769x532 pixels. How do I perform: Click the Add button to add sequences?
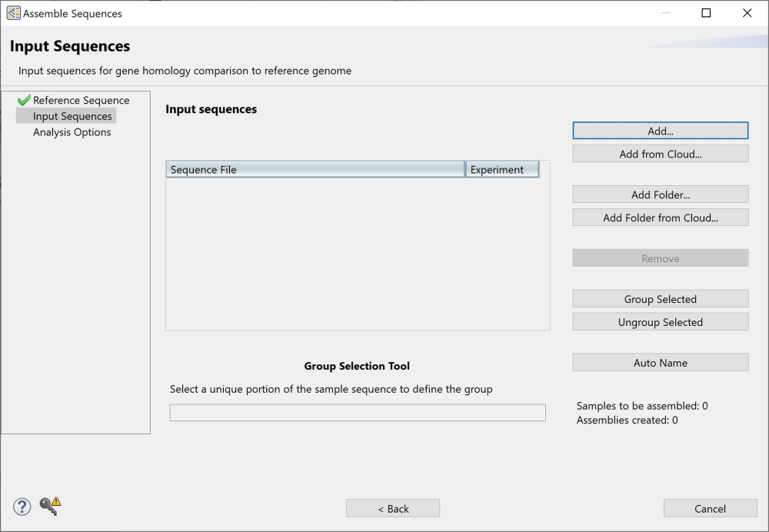(x=660, y=130)
